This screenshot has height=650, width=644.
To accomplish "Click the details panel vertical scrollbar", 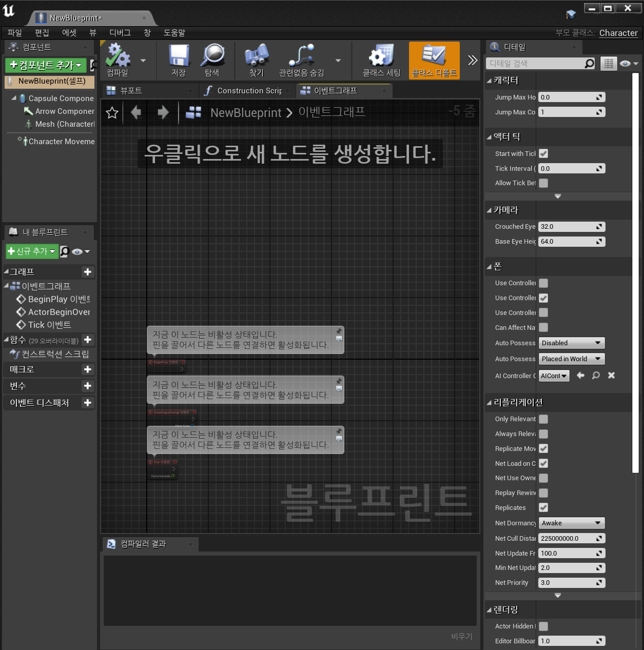I will pyautogui.click(x=635, y=273).
